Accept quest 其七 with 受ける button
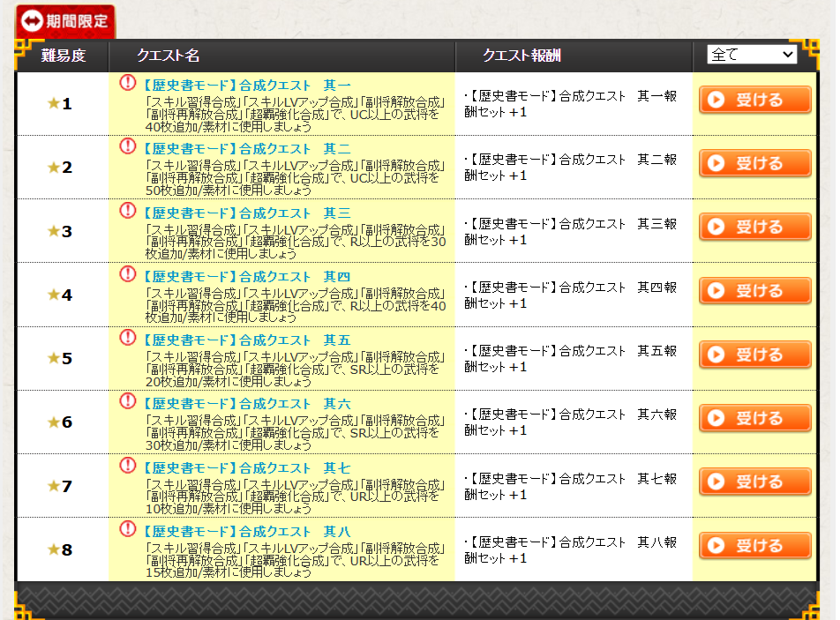This screenshot has height=620, width=840. [x=754, y=482]
